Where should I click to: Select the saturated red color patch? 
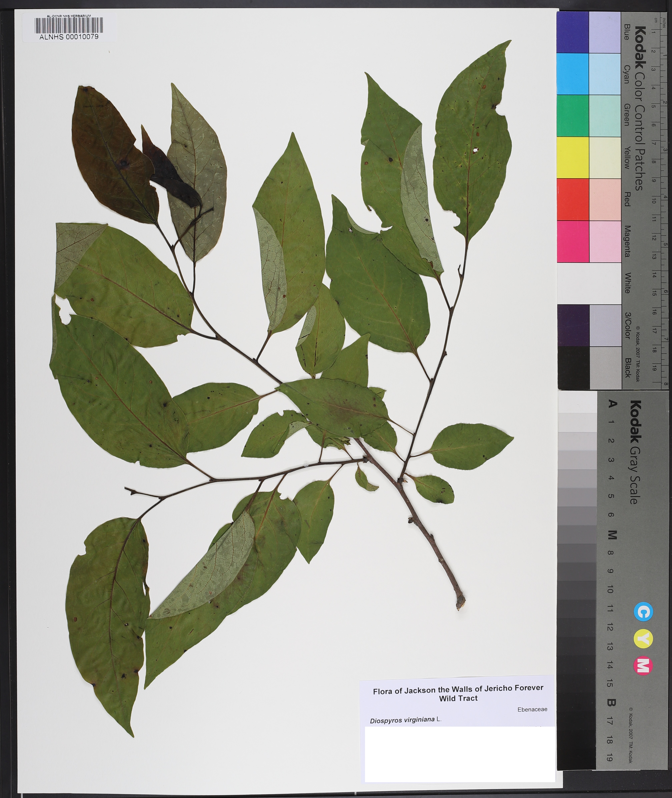pos(573,200)
